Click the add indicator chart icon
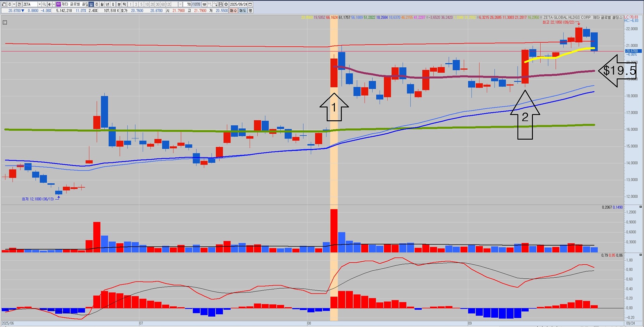 215,4
